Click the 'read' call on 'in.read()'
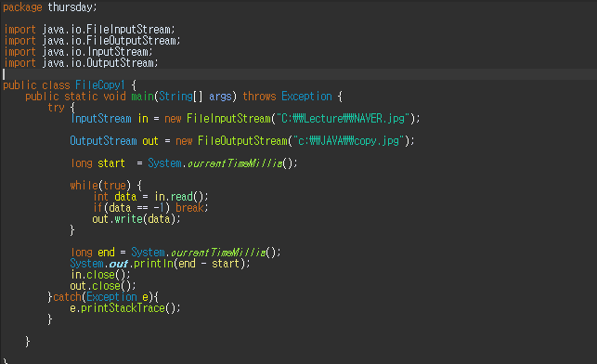This screenshot has height=364, width=597. point(182,197)
